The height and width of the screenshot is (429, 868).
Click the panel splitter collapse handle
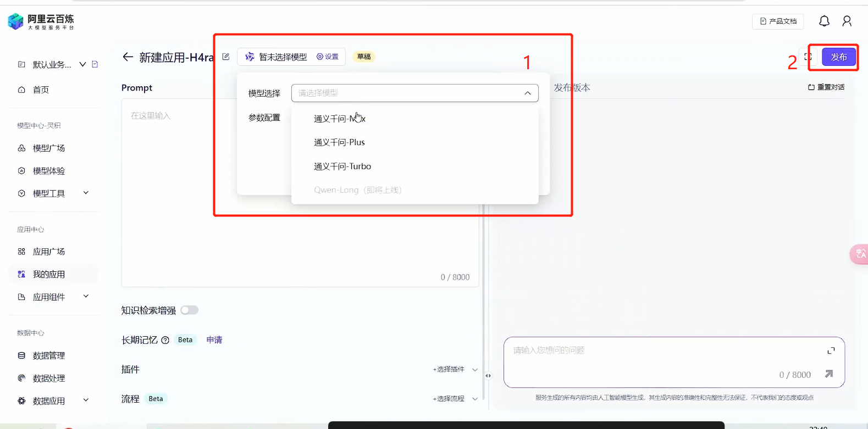[x=488, y=376]
